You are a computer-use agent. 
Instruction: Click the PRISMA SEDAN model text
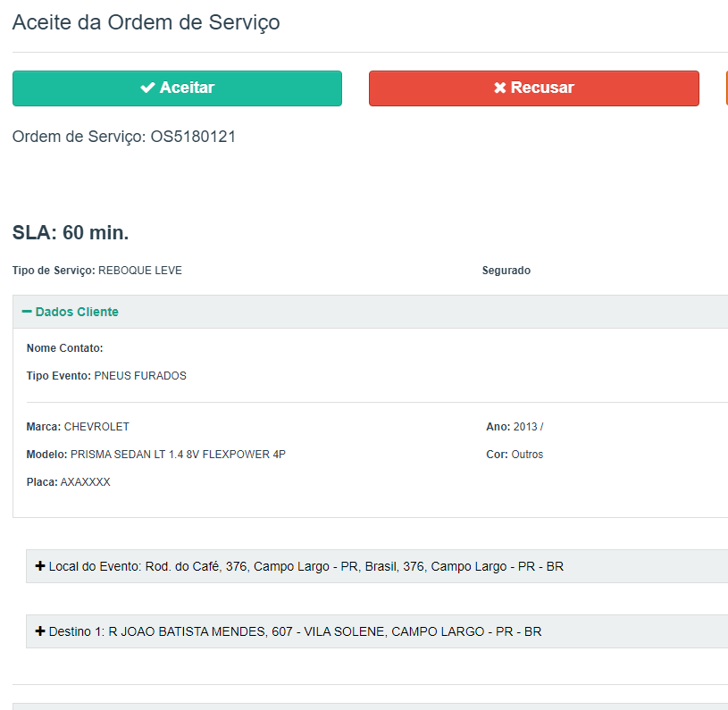[x=178, y=455]
